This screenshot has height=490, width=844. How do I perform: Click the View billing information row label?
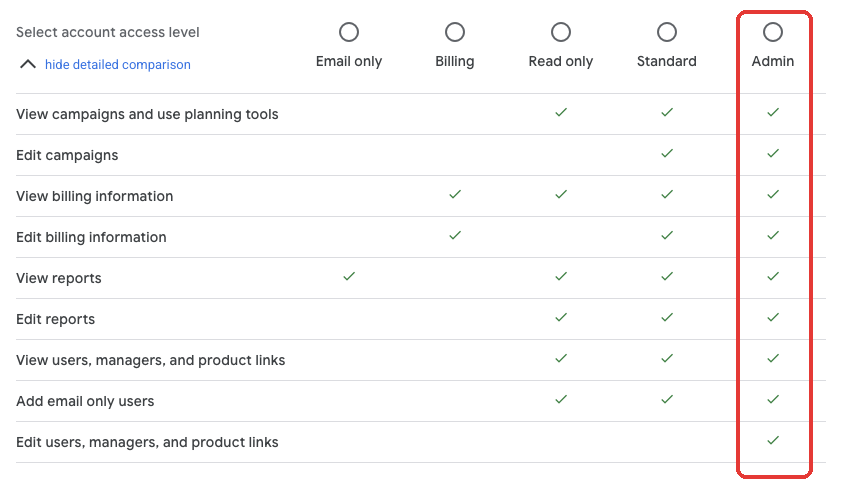[95, 196]
